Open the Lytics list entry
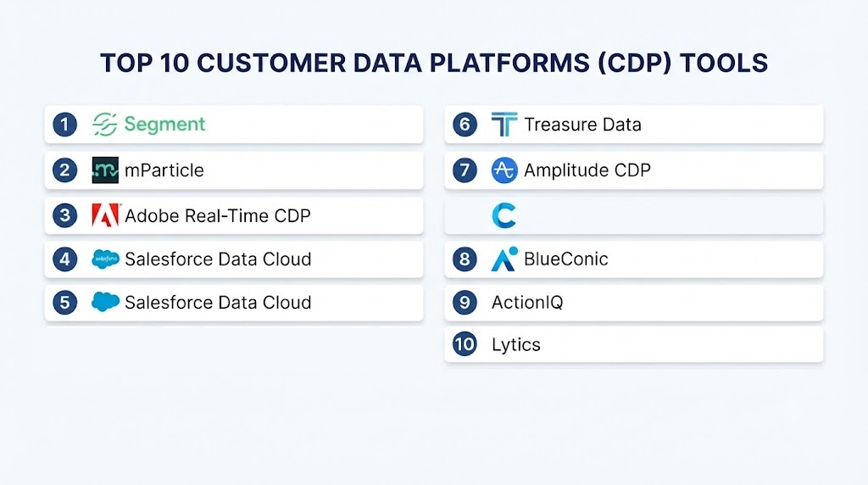Image resolution: width=868 pixels, height=485 pixels. [634, 344]
